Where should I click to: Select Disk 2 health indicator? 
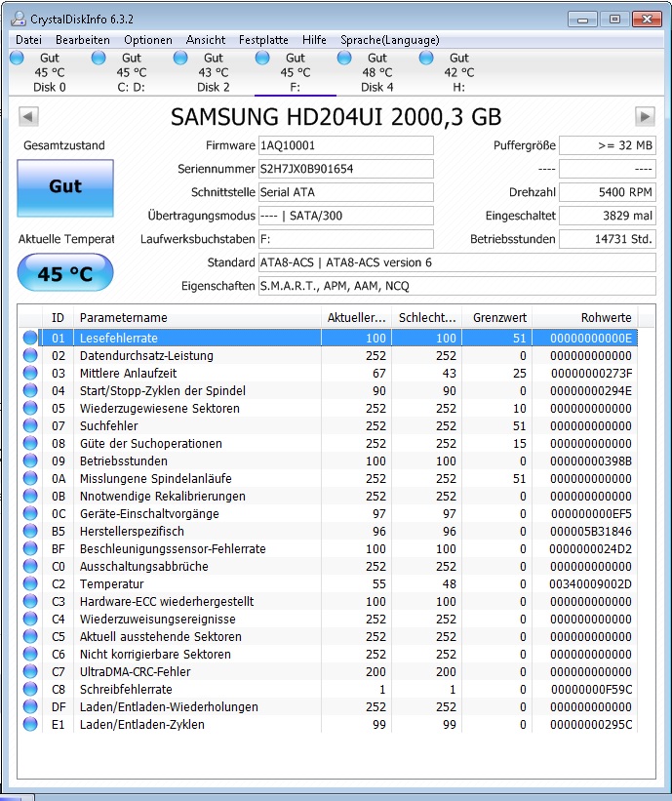point(180,59)
